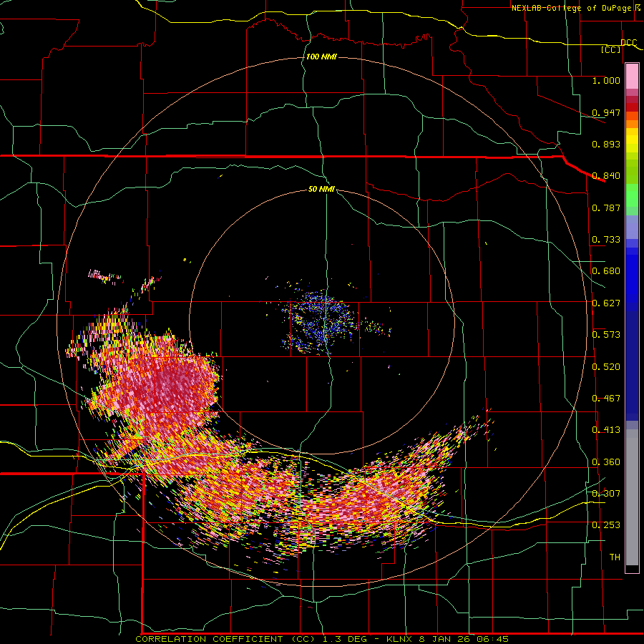Select the 0.467 scale value
Image resolution: width=644 pixels, height=644 pixels.
tap(606, 399)
